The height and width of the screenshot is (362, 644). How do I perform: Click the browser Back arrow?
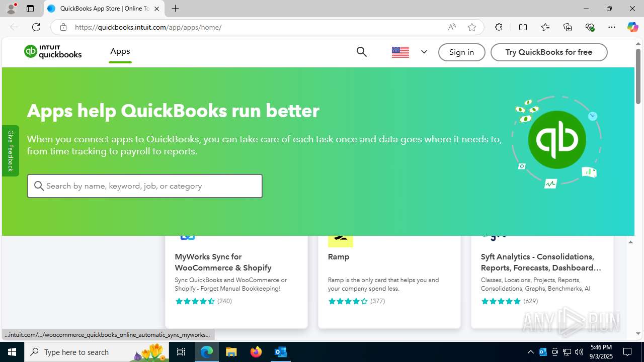coord(14,27)
